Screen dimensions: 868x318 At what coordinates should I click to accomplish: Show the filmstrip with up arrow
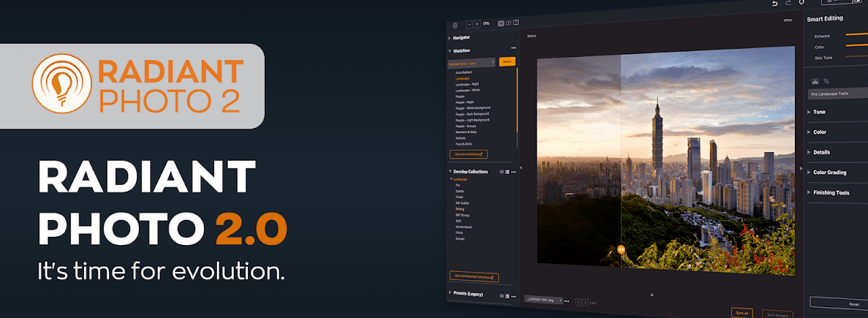651,295
